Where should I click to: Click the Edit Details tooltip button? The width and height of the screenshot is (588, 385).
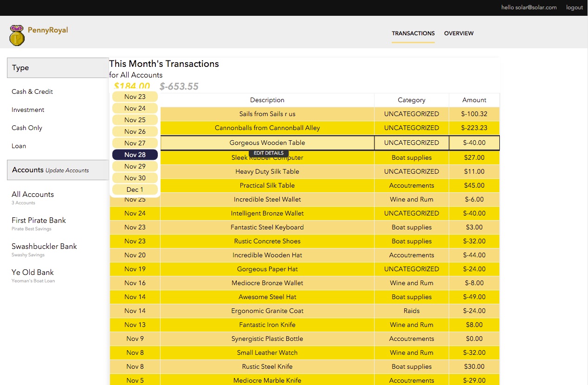tap(269, 153)
